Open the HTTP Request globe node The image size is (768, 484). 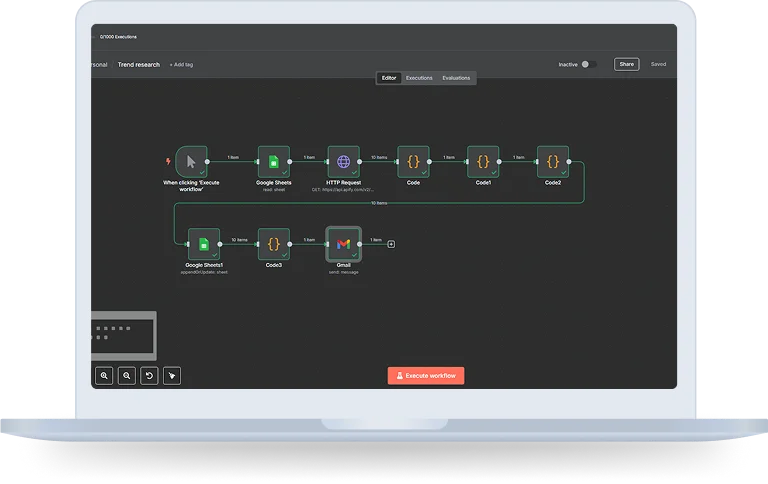click(x=343, y=161)
